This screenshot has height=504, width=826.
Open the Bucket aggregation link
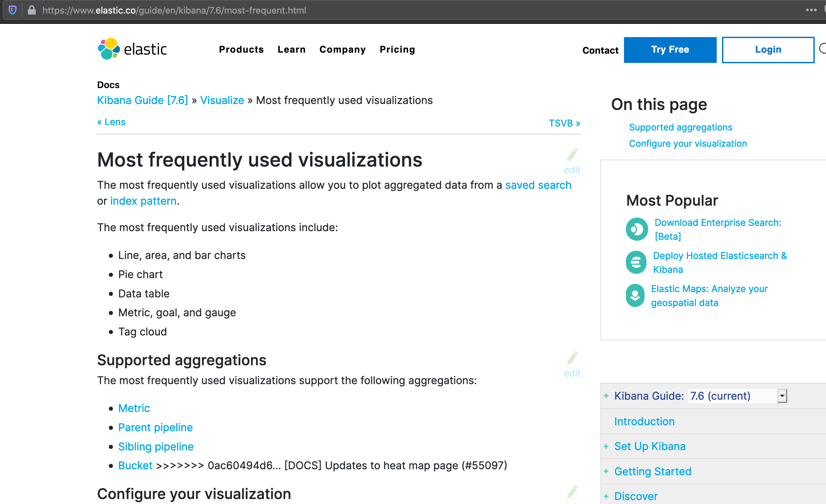(x=135, y=466)
